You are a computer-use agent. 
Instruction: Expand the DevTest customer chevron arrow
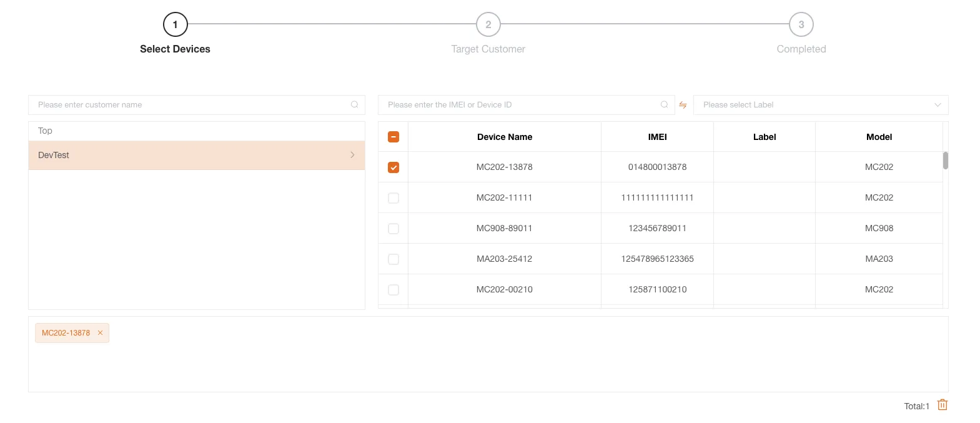pyautogui.click(x=352, y=155)
